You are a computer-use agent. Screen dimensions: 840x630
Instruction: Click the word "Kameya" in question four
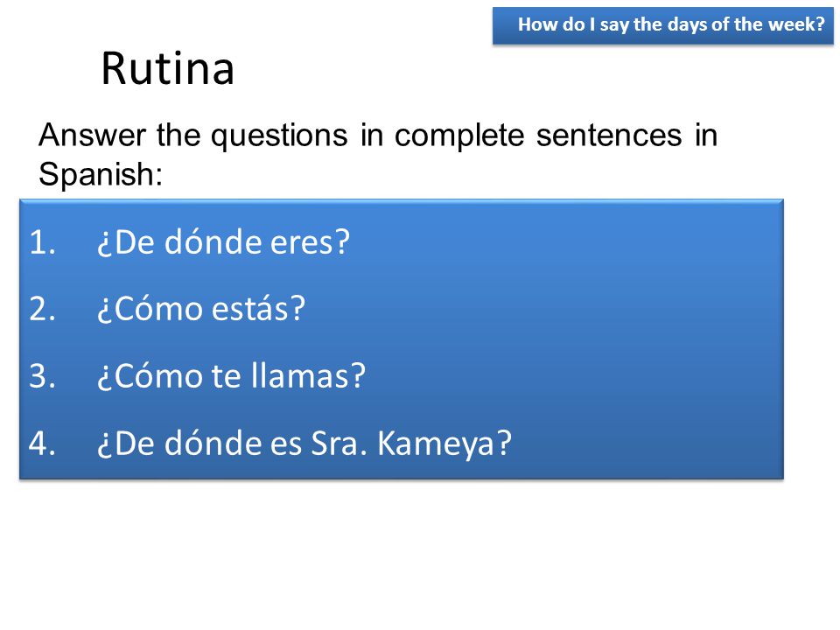coord(436,444)
